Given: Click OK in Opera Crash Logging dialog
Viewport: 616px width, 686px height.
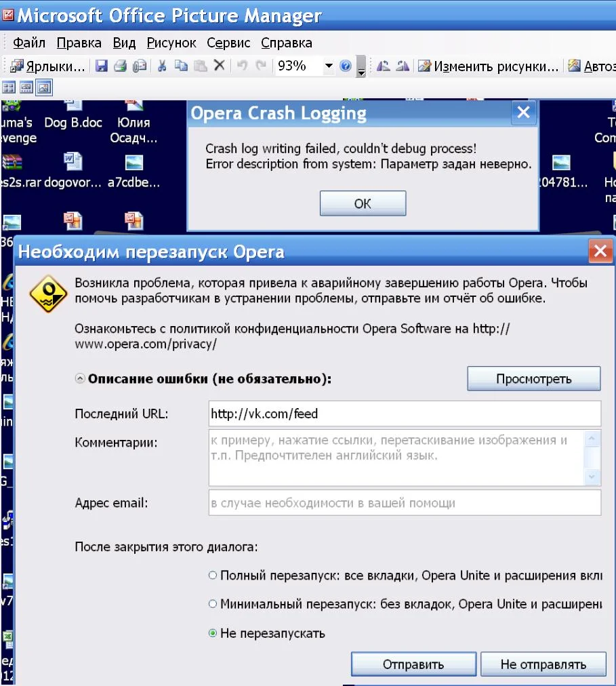Looking at the screenshot, I should pos(363,203).
